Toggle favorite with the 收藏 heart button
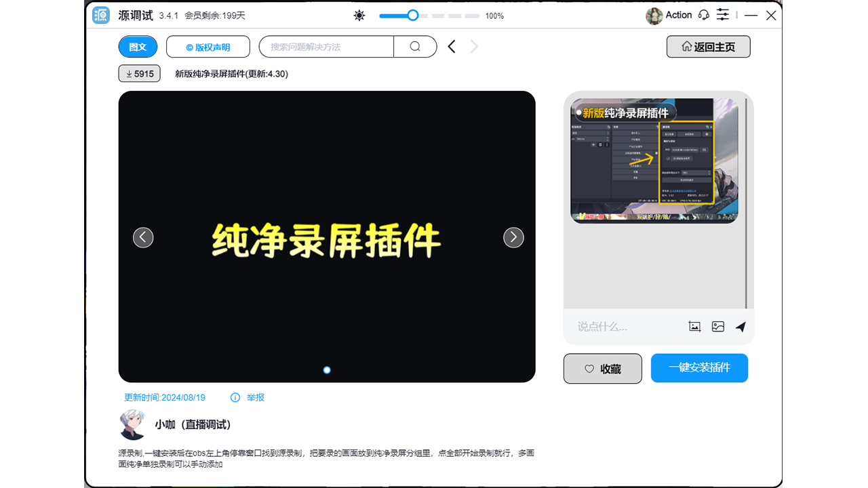Image resolution: width=868 pixels, height=488 pixels. (602, 368)
